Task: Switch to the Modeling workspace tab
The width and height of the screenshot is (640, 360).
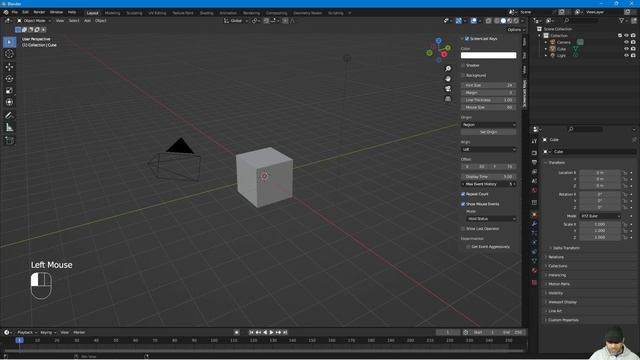Action: (x=113, y=13)
